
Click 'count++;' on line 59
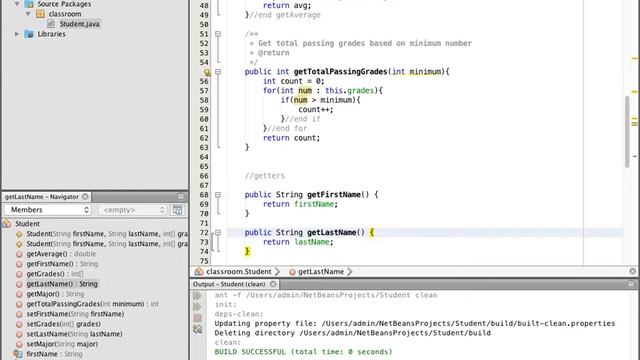point(316,110)
